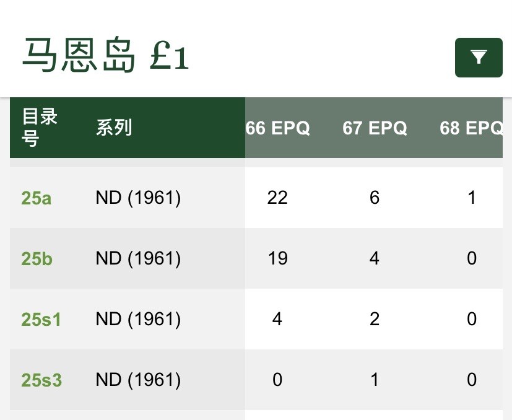This screenshot has width=512, height=420.
Task: Open catalog entry 25a
Action: click(36, 198)
